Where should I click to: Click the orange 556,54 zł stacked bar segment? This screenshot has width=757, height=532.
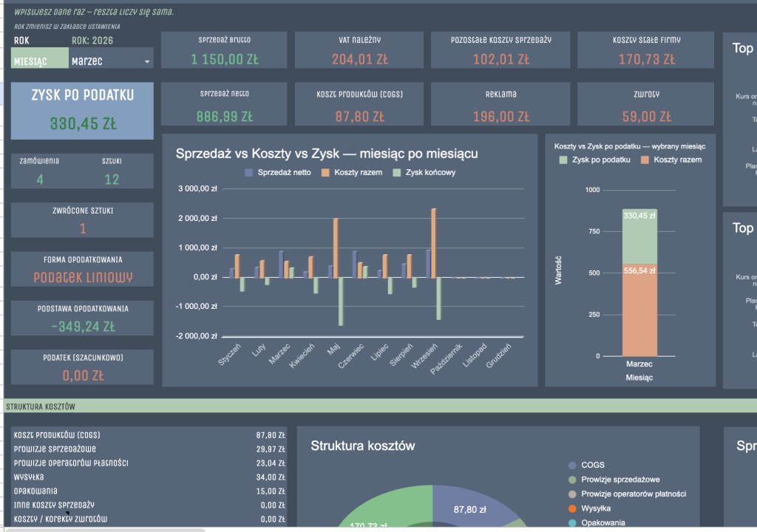pyautogui.click(x=639, y=310)
